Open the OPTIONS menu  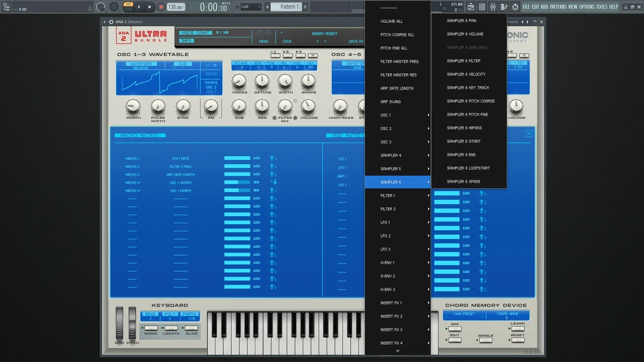[x=587, y=7]
